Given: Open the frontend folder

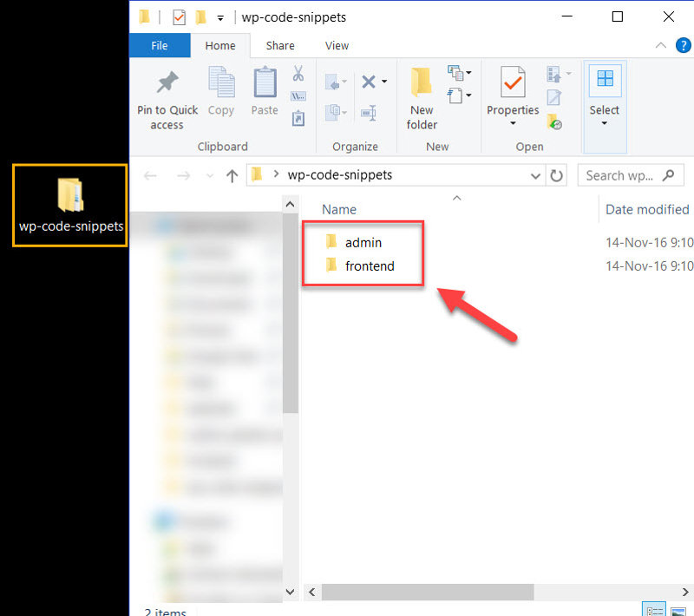Looking at the screenshot, I should tap(370, 266).
